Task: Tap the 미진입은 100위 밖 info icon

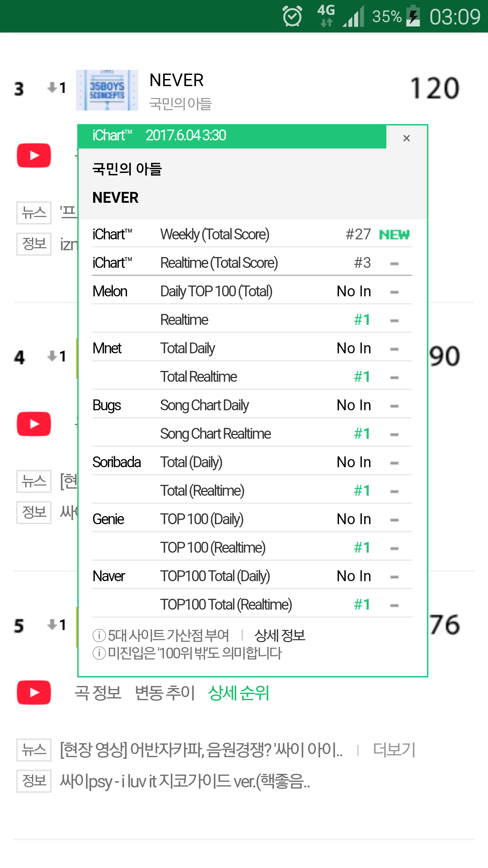Action: pos(99,653)
